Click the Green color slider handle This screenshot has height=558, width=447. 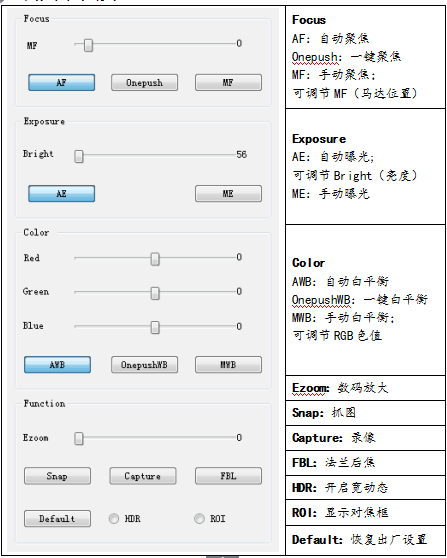(x=155, y=293)
